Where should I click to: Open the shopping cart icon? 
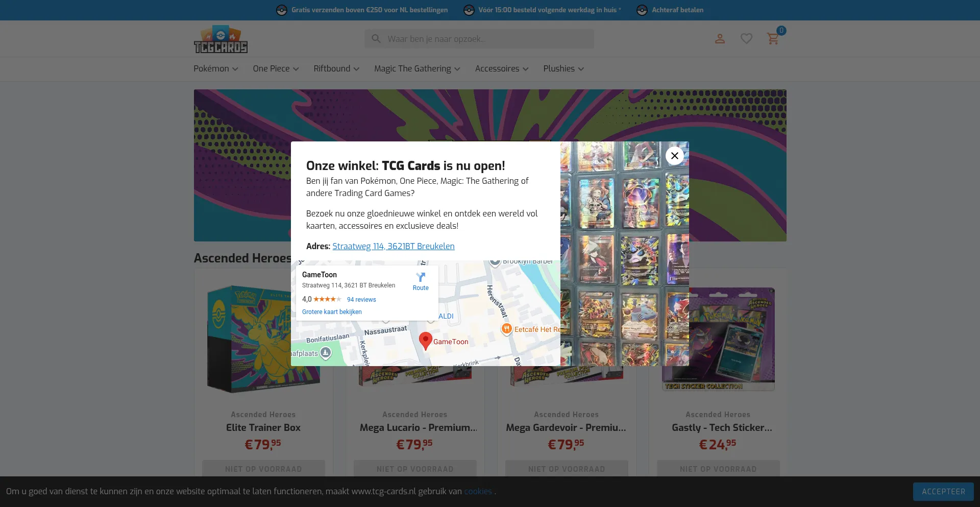[x=773, y=39]
